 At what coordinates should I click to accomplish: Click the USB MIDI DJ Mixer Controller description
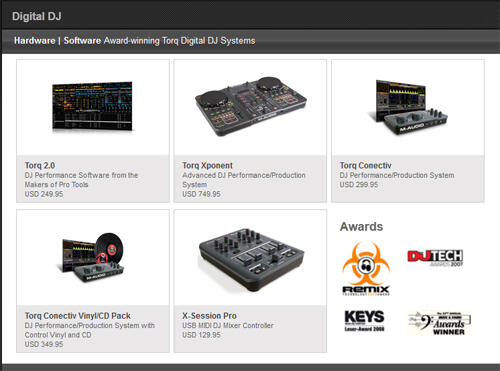[x=228, y=325]
